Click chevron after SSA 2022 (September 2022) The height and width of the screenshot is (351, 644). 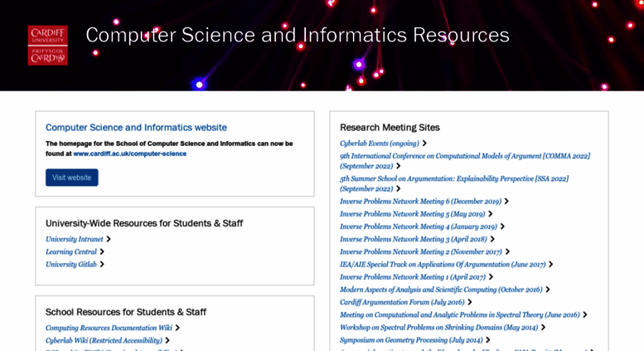[399, 188]
